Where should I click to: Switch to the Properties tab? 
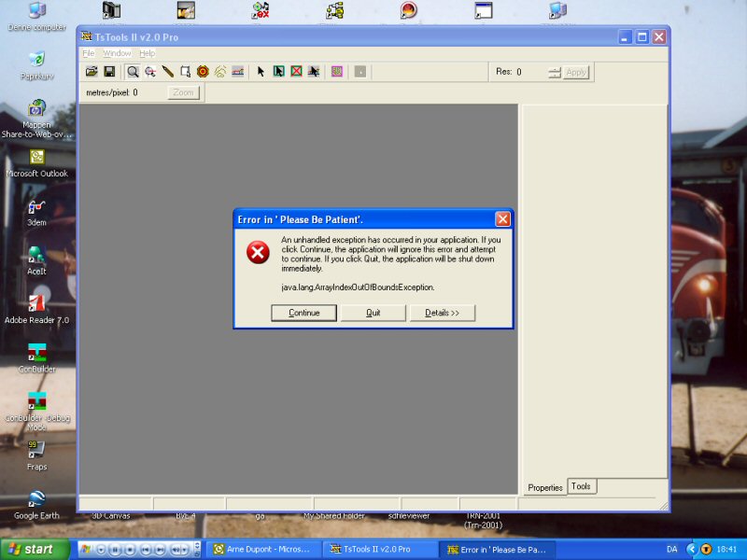[545, 487]
